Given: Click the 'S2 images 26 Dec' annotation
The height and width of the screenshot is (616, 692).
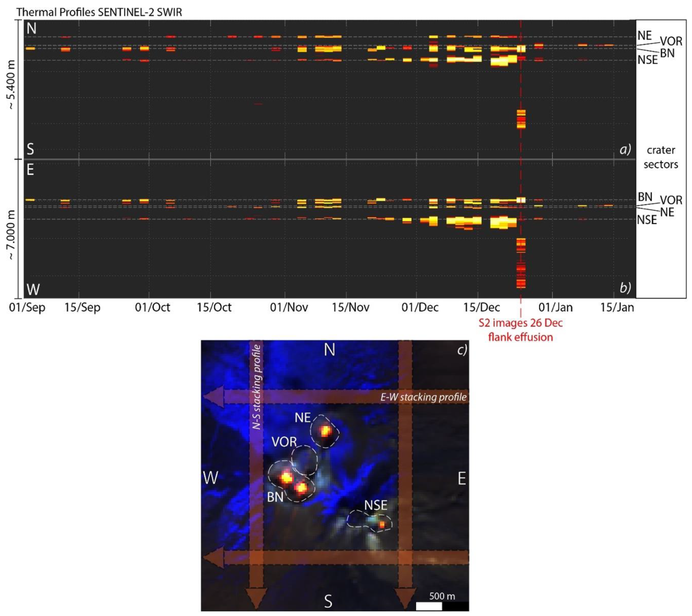Looking at the screenshot, I should (x=520, y=323).
